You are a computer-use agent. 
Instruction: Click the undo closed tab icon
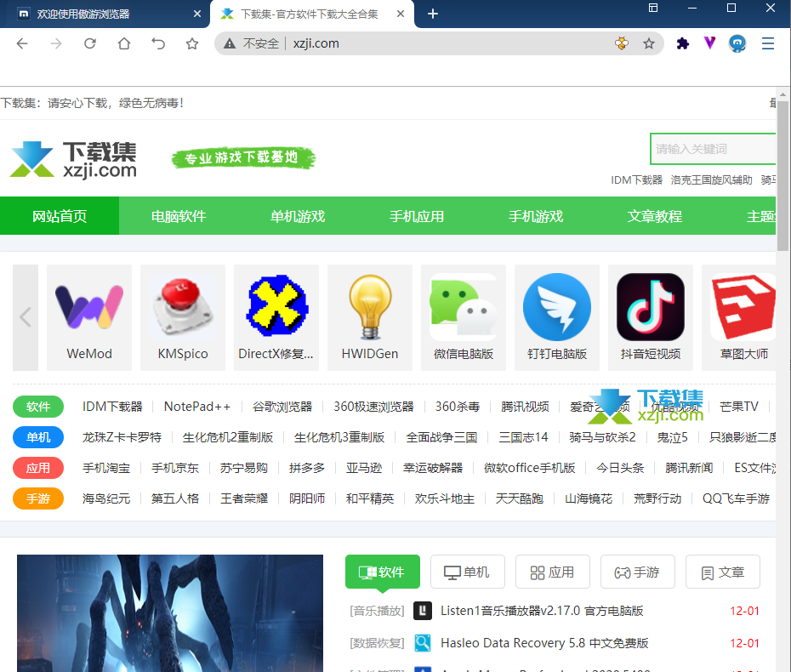point(158,44)
